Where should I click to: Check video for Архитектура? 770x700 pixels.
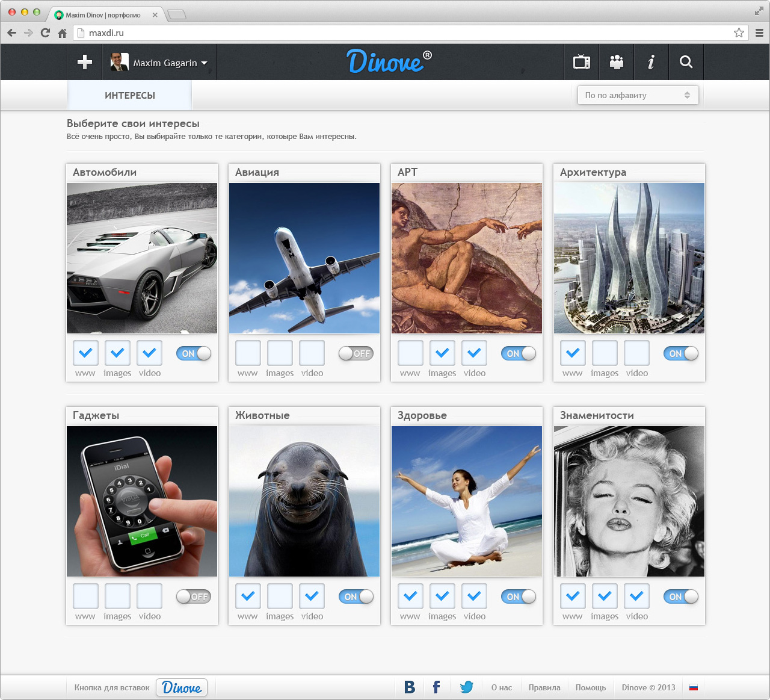click(x=636, y=353)
